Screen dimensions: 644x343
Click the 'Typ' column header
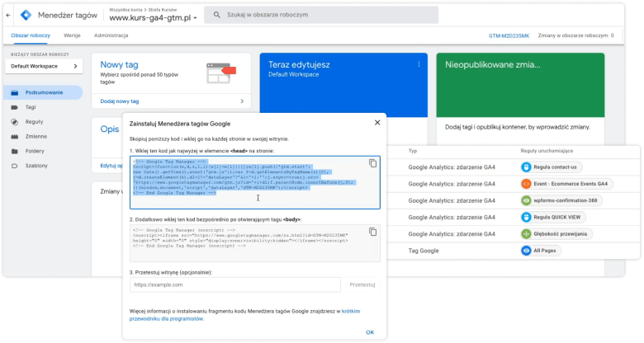click(x=412, y=151)
